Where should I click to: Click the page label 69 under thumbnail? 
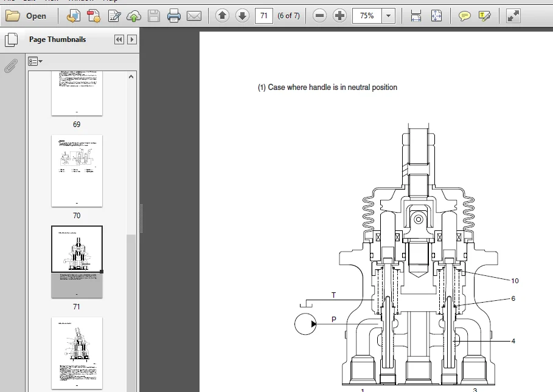(77, 125)
